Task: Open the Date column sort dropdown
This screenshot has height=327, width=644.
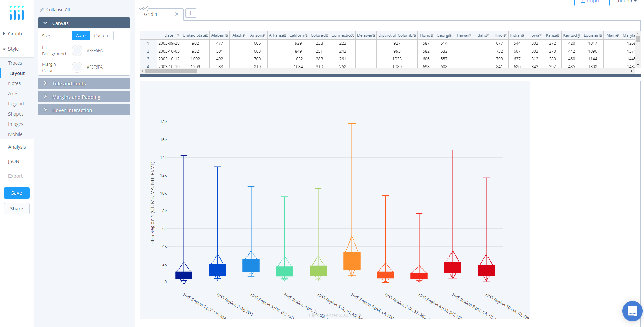Action: (178, 35)
